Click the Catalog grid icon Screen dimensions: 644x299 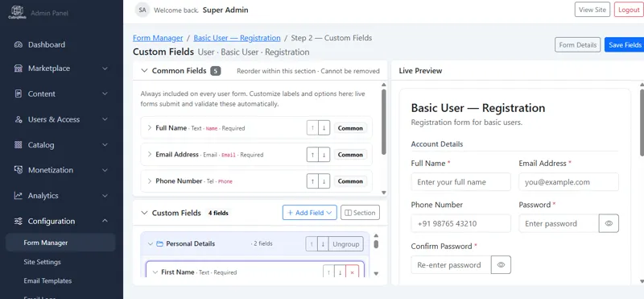(18, 145)
